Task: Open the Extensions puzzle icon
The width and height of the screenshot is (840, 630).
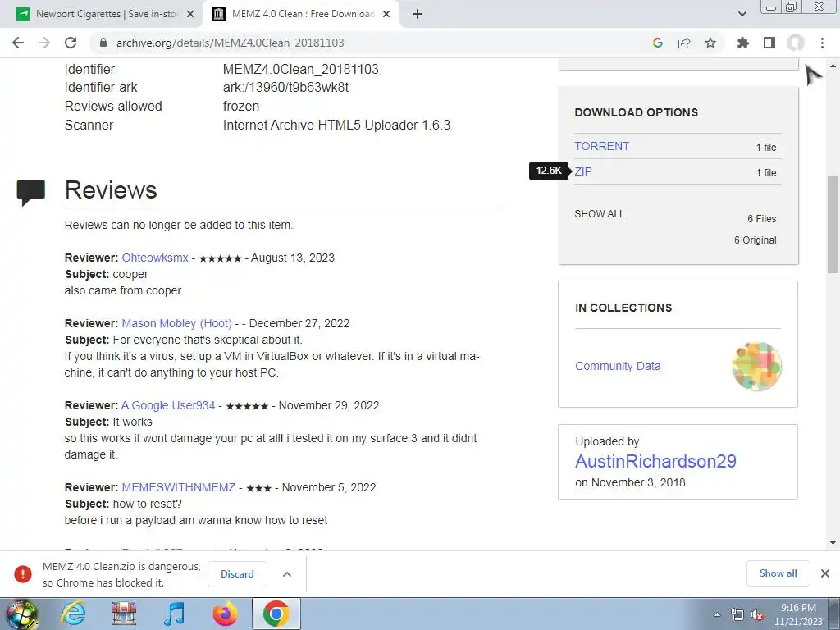Action: [742, 43]
